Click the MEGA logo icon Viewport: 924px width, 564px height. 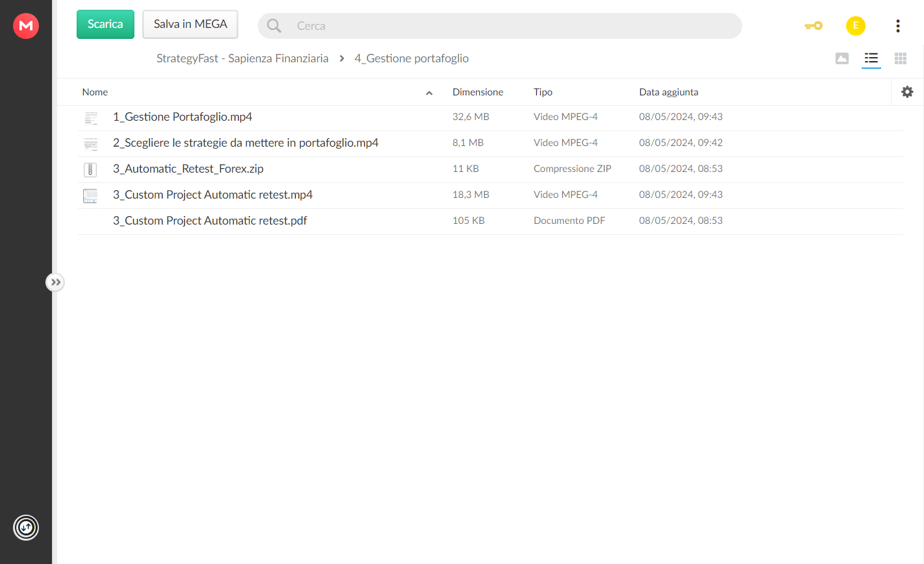26,26
